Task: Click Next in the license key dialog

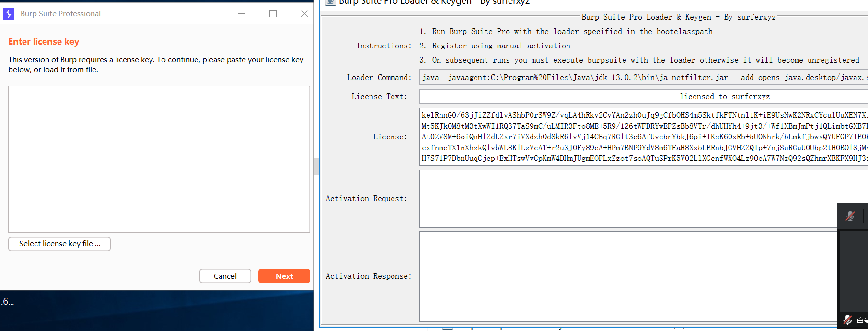Action: click(x=284, y=276)
